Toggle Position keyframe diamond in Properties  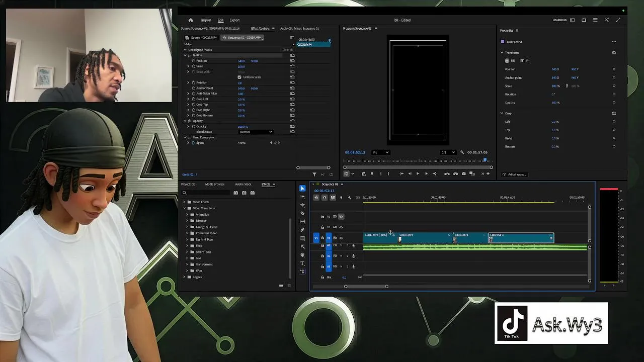pos(614,69)
